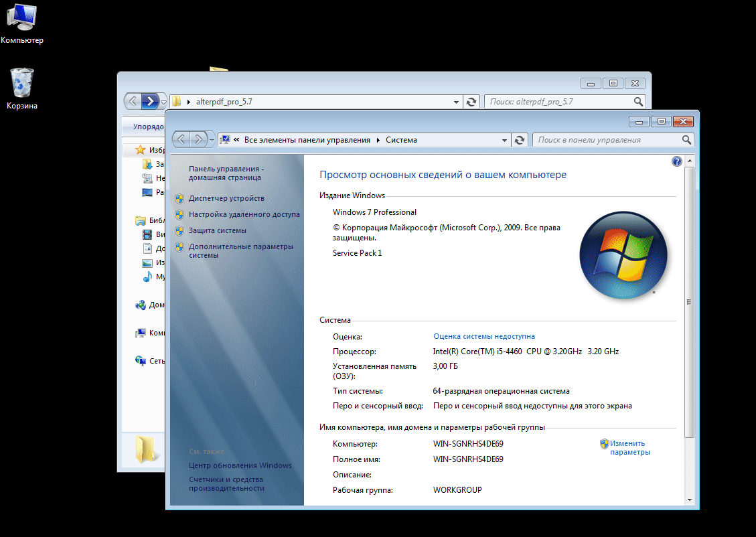Expand the Система address bar history dropdown
This screenshot has height=537, width=756.
(x=504, y=140)
